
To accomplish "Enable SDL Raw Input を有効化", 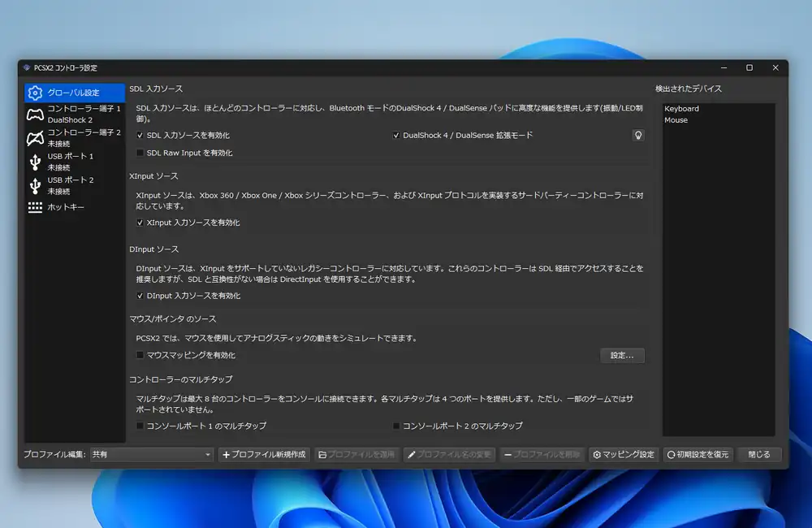I will (x=140, y=151).
